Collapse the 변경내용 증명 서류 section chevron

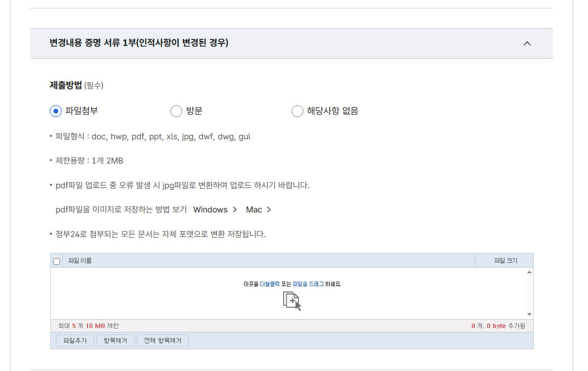point(527,43)
